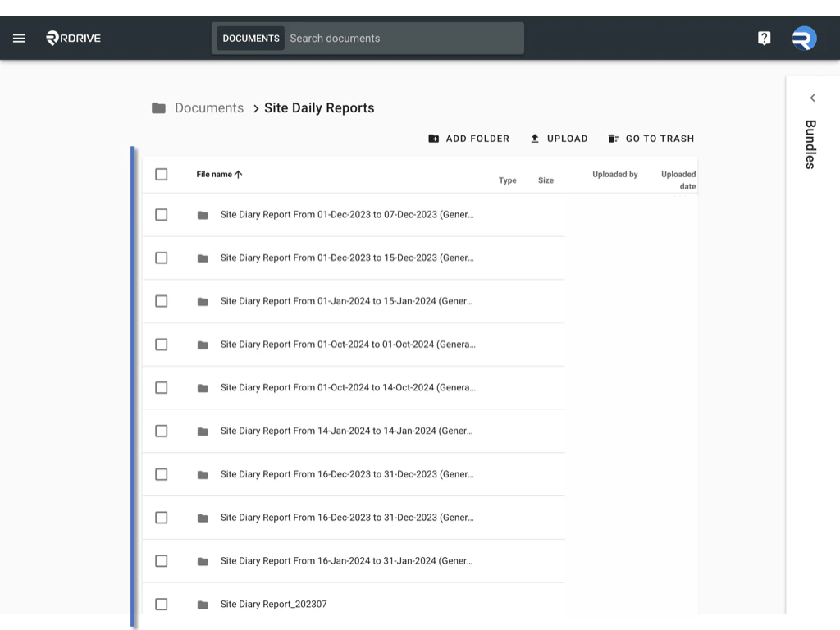
Task: Select the checkbox for Site Diary Report_202307
Action: (x=161, y=604)
